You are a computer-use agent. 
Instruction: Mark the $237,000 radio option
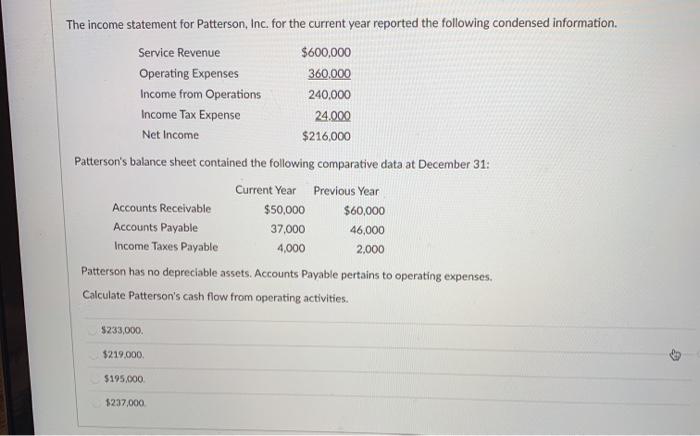click(x=96, y=403)
